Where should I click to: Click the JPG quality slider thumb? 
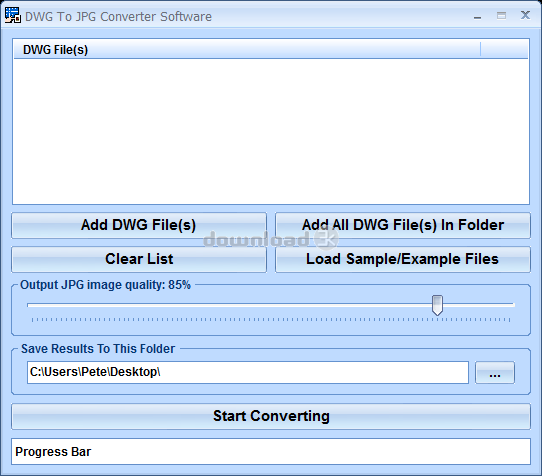click(437, 305)
